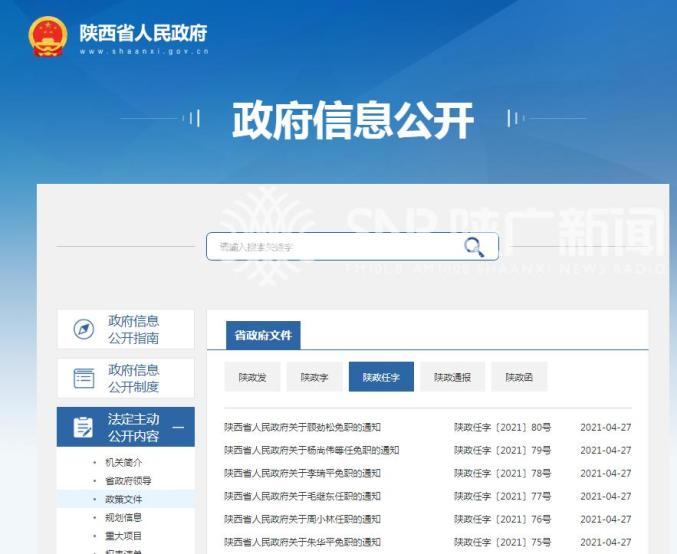Viewport: 677px width, 554px height.
Task: Select the 省政府文件 tab
Action: click(263, 335)
